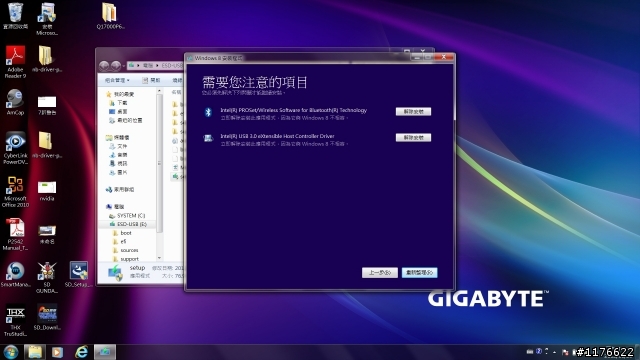Viewport: 640px width, 360px height.
Task: Click the navigation pane scroll-down arrow
Action: (x=159, y=258)
